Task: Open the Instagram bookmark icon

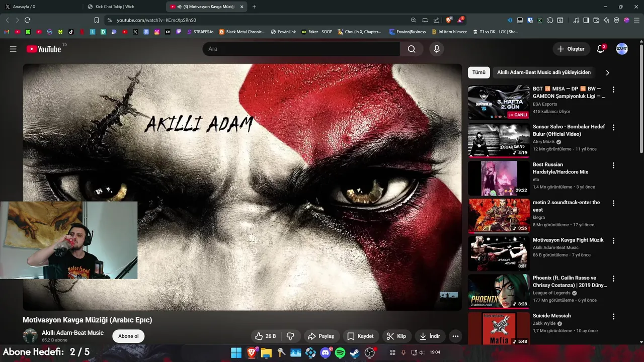Action: (x=157, y=32)
